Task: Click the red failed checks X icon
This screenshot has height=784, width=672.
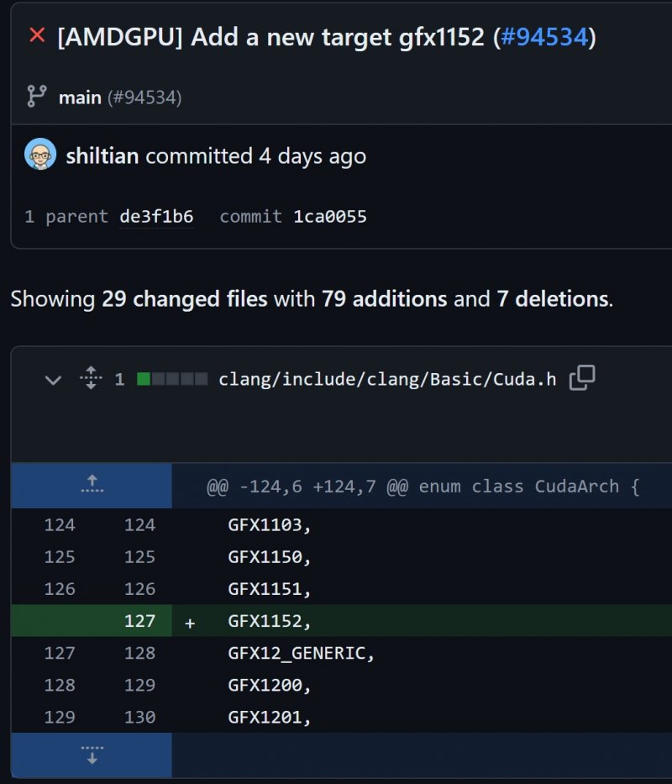Action: point(37,36)
